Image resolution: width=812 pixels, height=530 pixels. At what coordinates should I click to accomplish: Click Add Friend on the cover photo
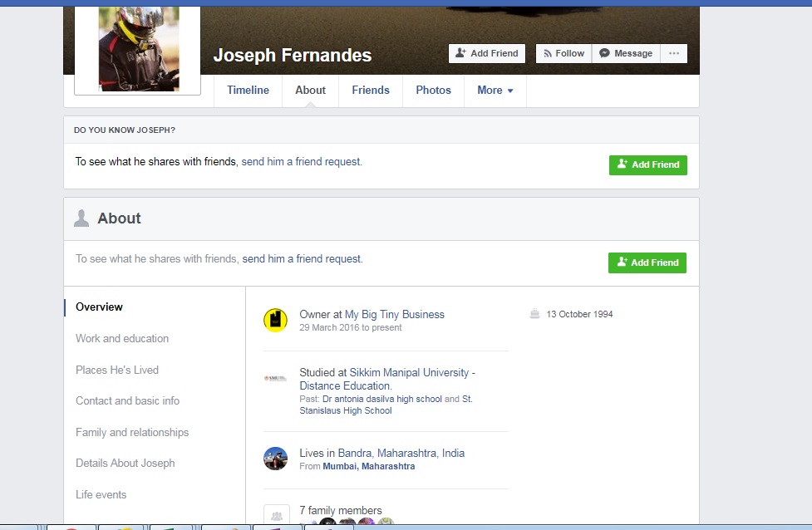point(487,53)
